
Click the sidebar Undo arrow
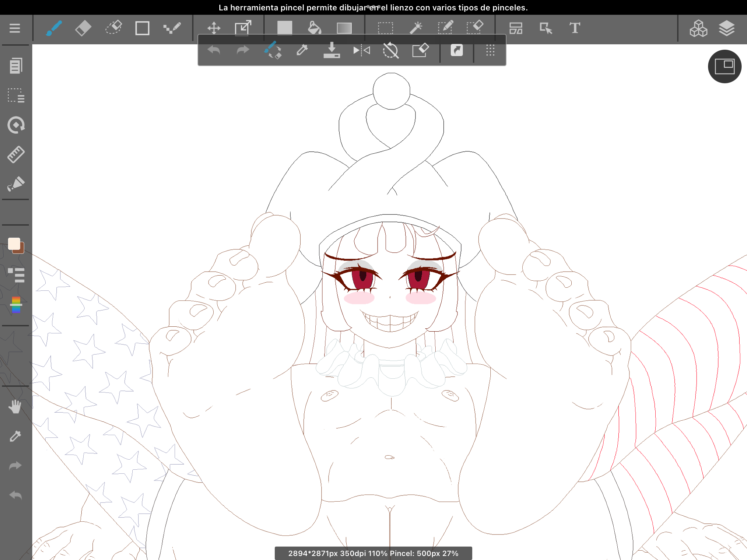(15, 495)
